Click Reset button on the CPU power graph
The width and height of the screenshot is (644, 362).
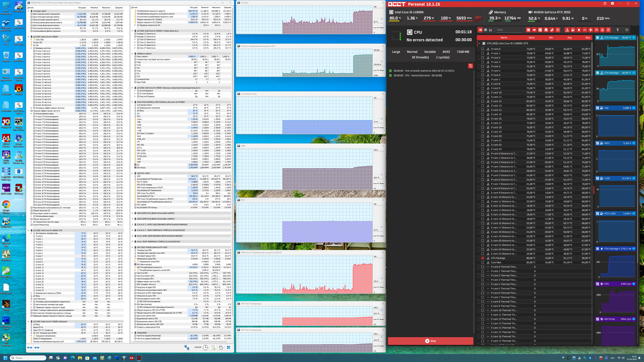click(382, 70)
